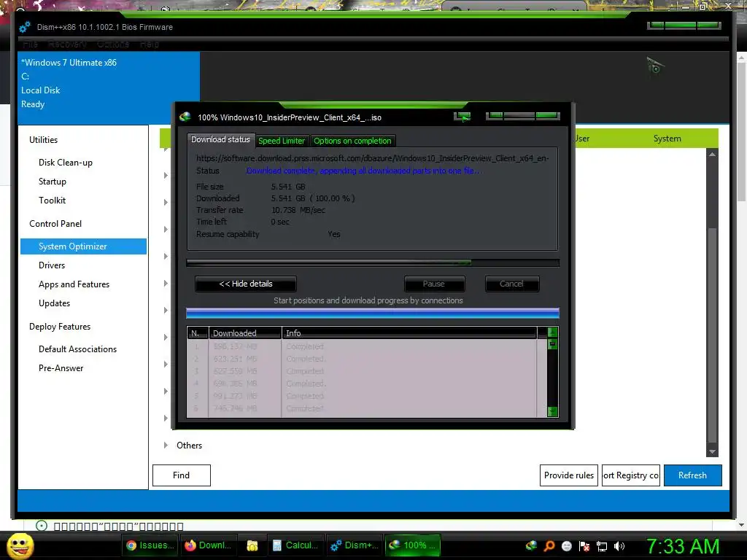The image size is (747, 560).
Task: Expand the collapsed arrow just above Others
Action: coord(166,418)
